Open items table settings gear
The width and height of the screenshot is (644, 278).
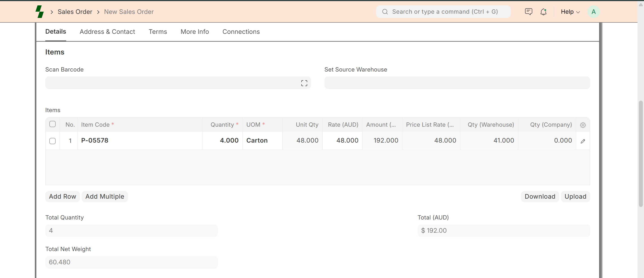click(x=583, y=125)
